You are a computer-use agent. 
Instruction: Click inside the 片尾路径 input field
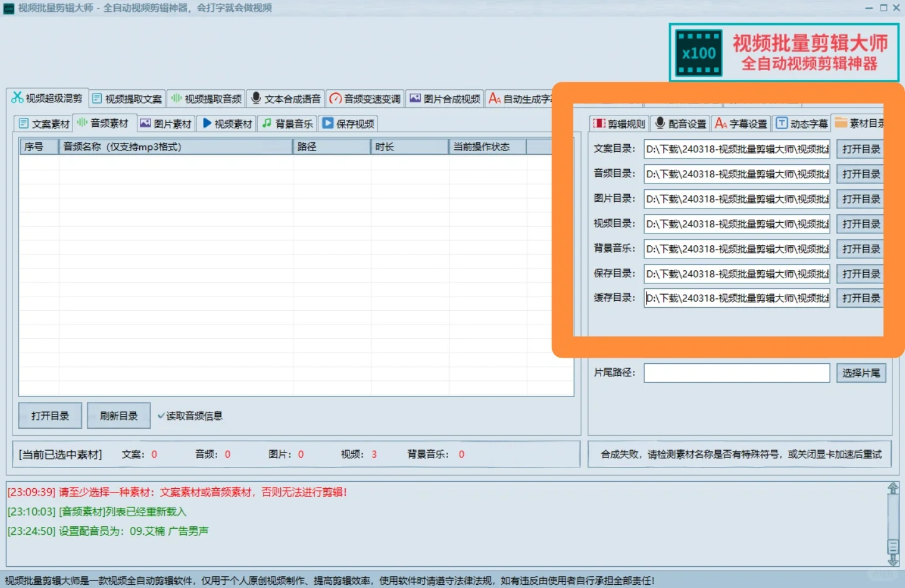(736, 373)
